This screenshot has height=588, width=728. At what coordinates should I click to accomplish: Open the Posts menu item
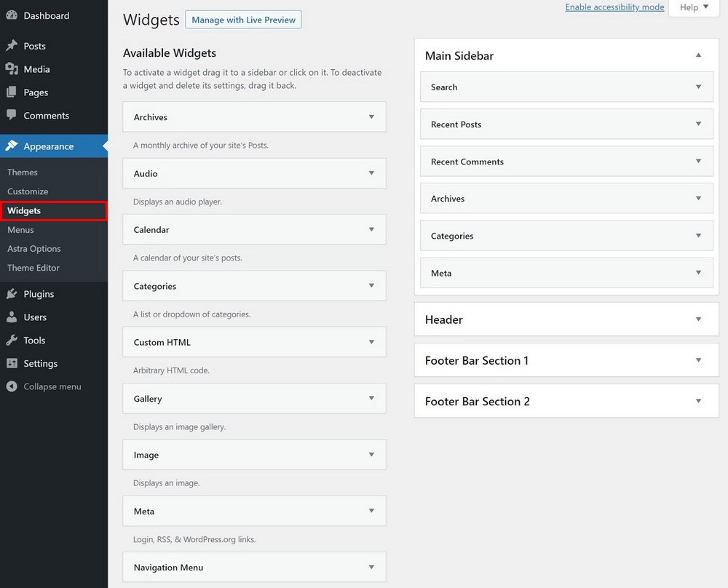(35, 46)
